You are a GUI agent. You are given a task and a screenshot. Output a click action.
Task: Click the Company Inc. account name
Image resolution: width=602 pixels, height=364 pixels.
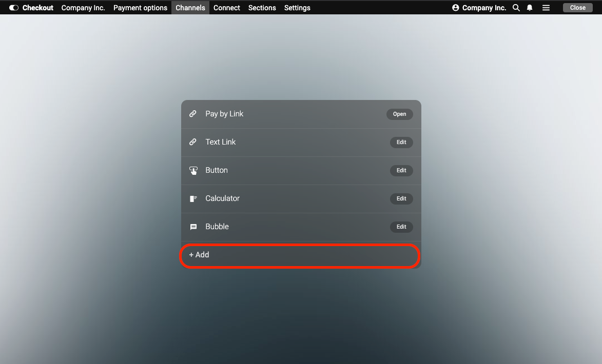(484, 8)
